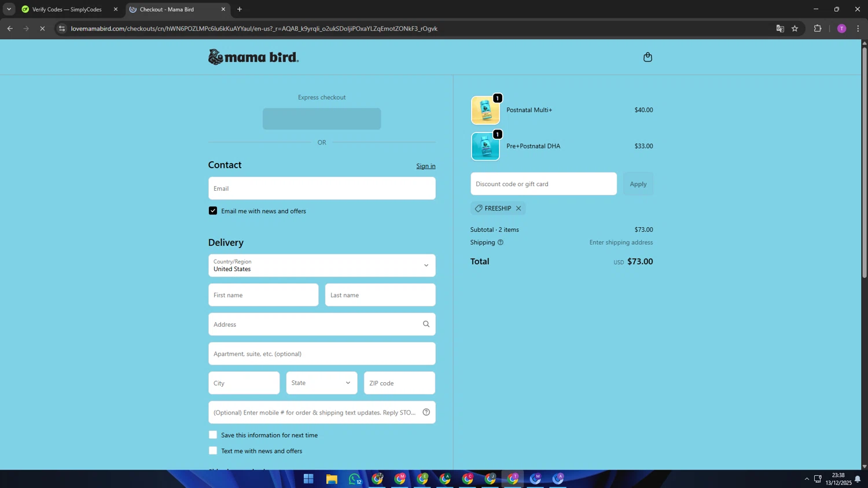Click the Pre+Postnatal DHA product thumbnail
Screen dimensions: 868x488
[485, 146]
